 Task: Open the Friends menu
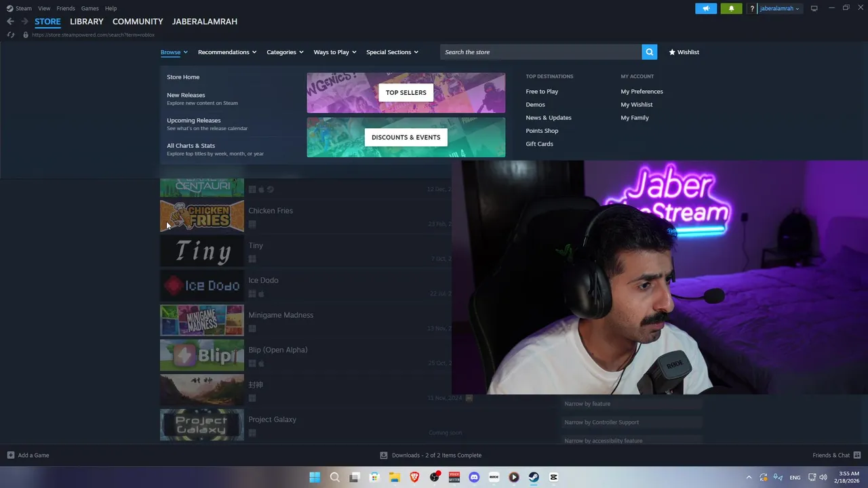(66, 8)
